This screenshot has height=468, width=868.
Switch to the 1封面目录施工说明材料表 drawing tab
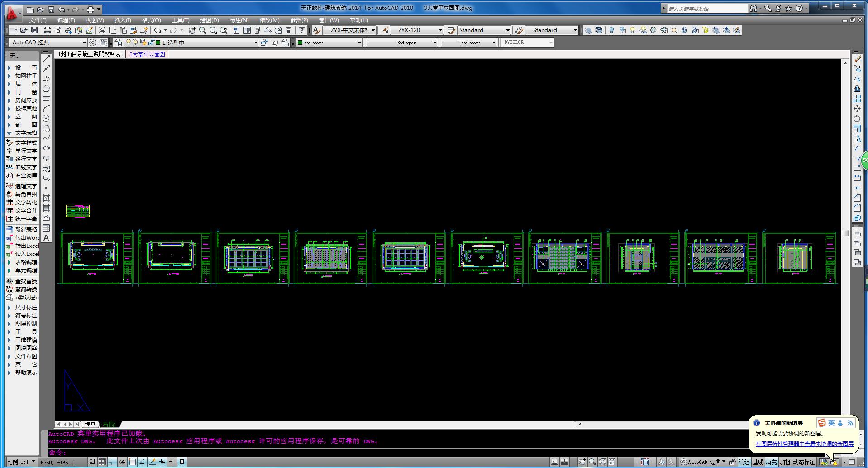pyautogui.click(x=89, y=54)
